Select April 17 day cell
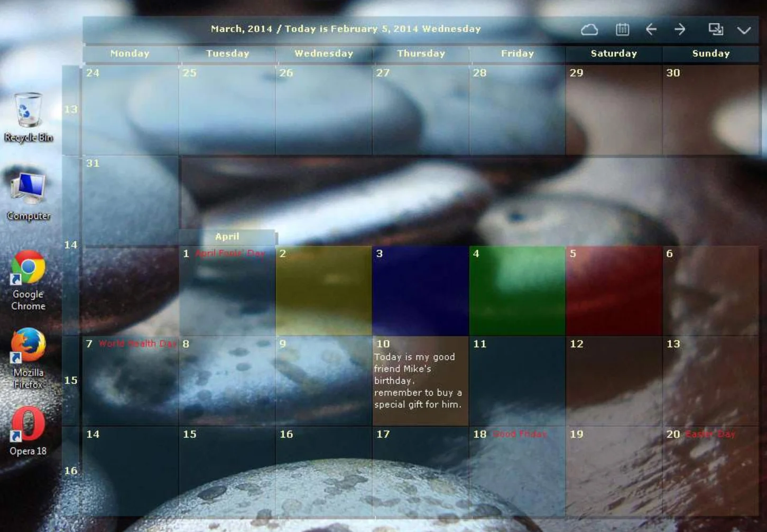Screen dimensions: 767x532 pyautogui.click(x=420, y=471)
